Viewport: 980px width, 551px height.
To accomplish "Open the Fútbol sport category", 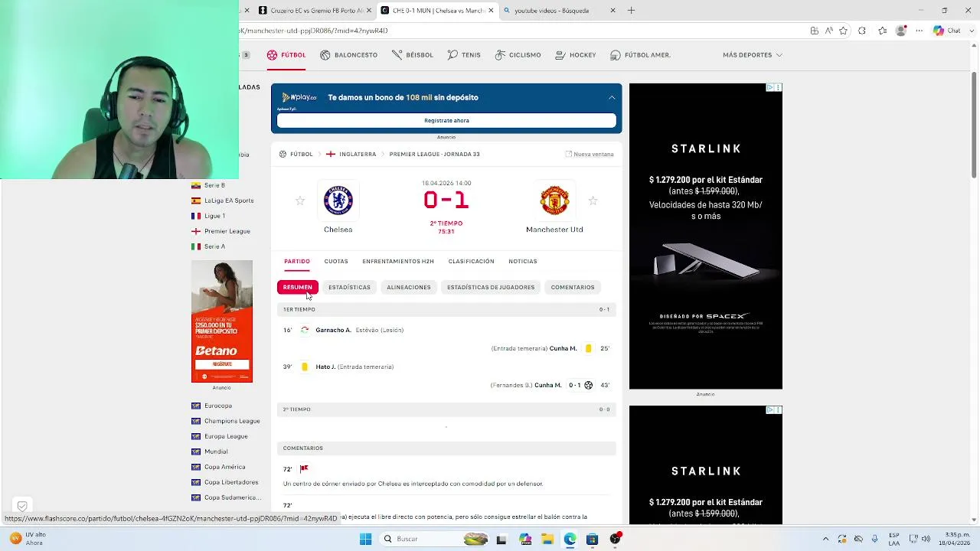I will pos(286,55).
